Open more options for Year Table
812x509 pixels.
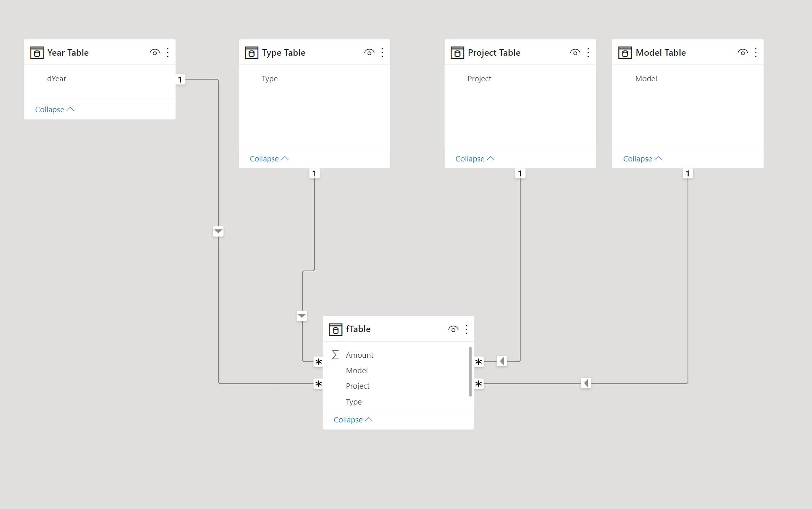168,52
